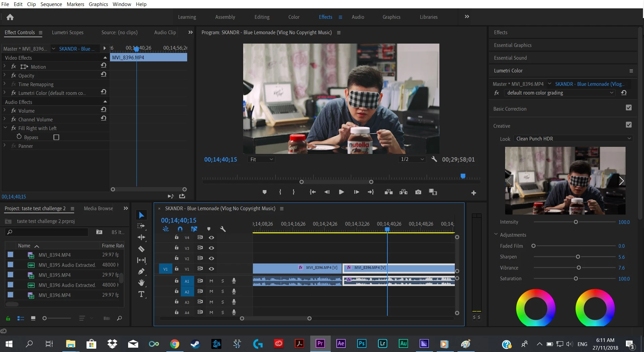
Task: Select the Razor tool in the tools panel
Action: pos(141,249)
